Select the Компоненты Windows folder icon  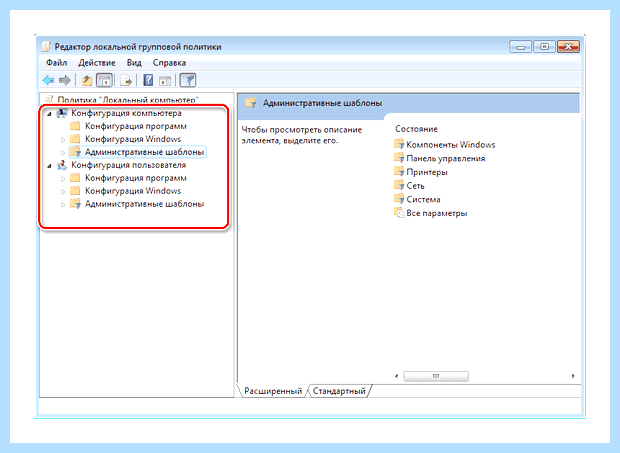tap(399, 144)
